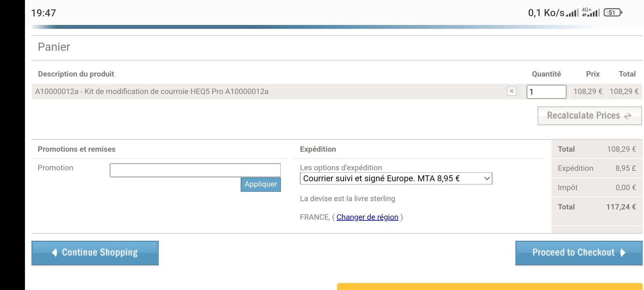Screen dimensions: 644x290
Task: Tap the 19:47 clock in the status bar
Action: (x=43, y=12)
